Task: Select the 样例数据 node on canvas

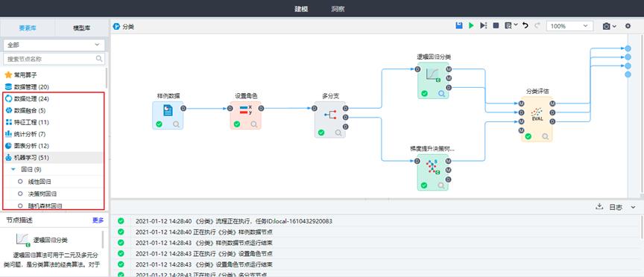Action: tap(168, 115)
